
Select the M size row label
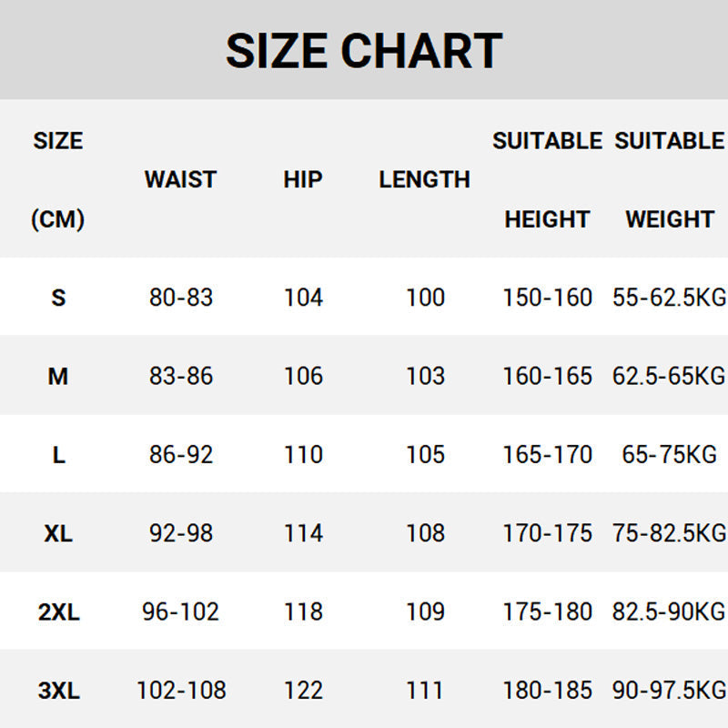pyautogui.click(x=58, y=376)
